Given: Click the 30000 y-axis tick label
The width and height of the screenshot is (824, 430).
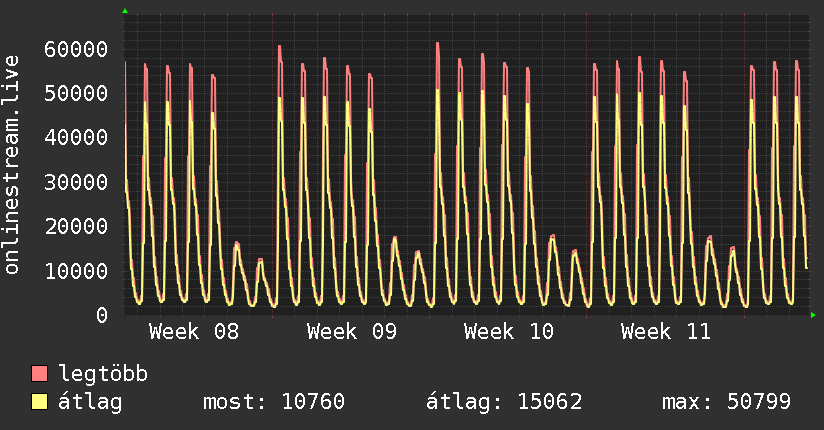Looking at the screenshot, I should [x=76, y=182].
